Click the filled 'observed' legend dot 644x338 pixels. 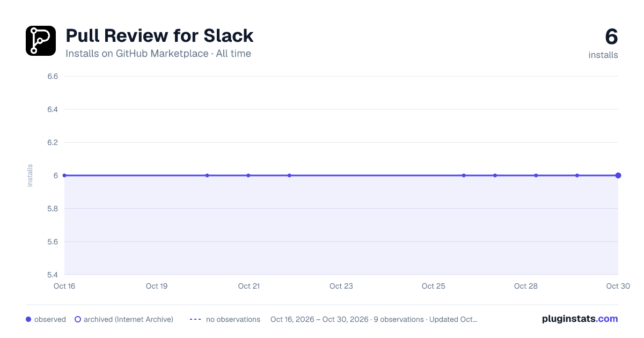(x=28, y=319)
